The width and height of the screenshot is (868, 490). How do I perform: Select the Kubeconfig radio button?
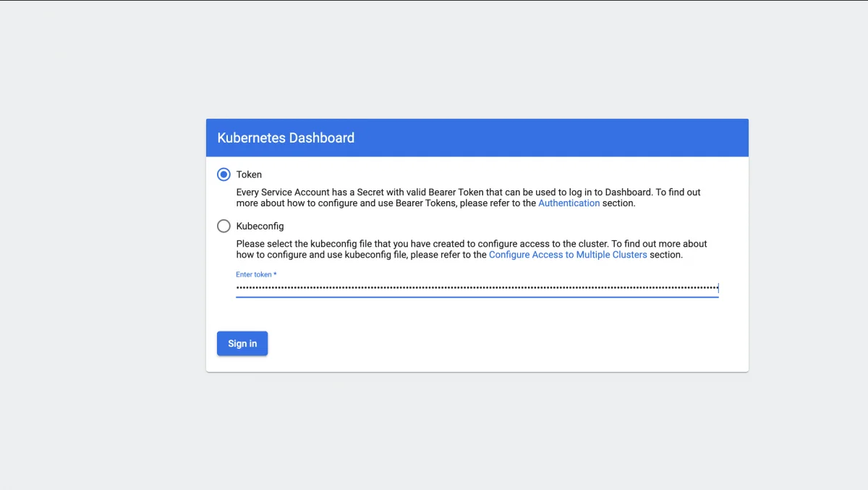pyautogui.click(x=224, y=226)
